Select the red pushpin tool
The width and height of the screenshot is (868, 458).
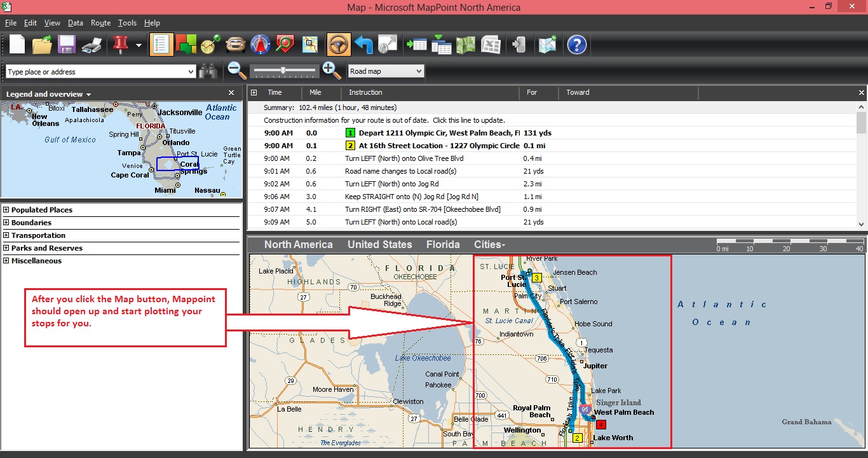click(120, 45)
